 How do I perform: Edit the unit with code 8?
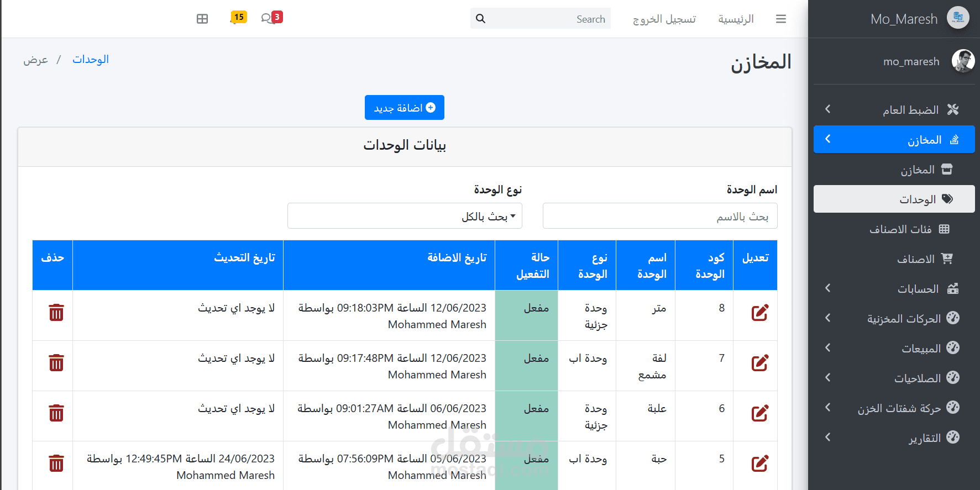tap(760, 313)
